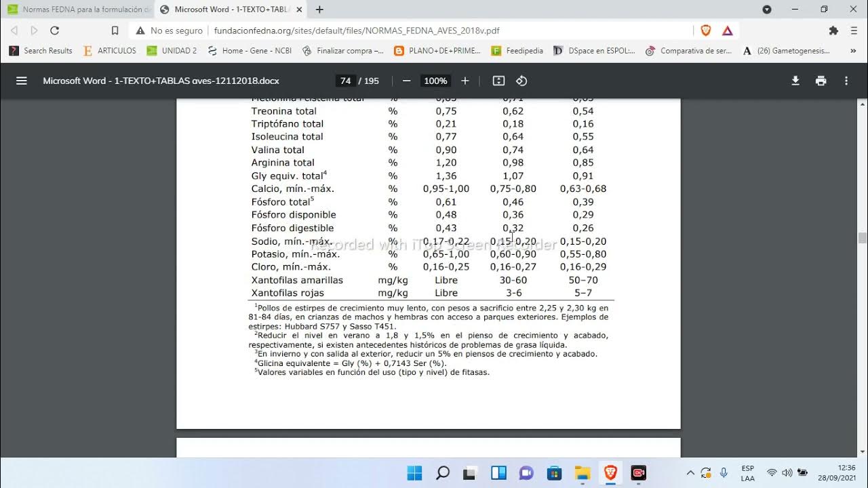Click the page number input field
Image resolution: width=868 pixels, height=488 pixels.
(x=345, y=81)
